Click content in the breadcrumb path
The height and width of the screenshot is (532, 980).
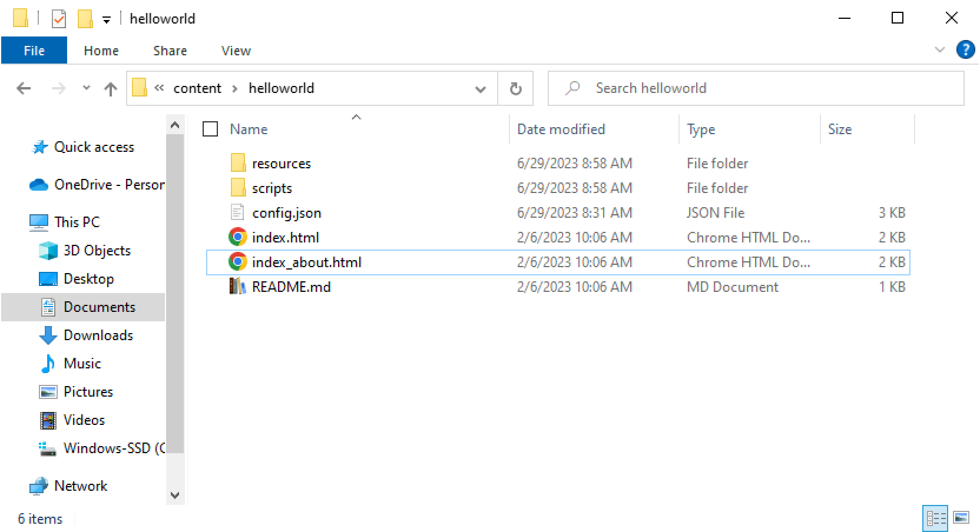(x=197, y=88)
